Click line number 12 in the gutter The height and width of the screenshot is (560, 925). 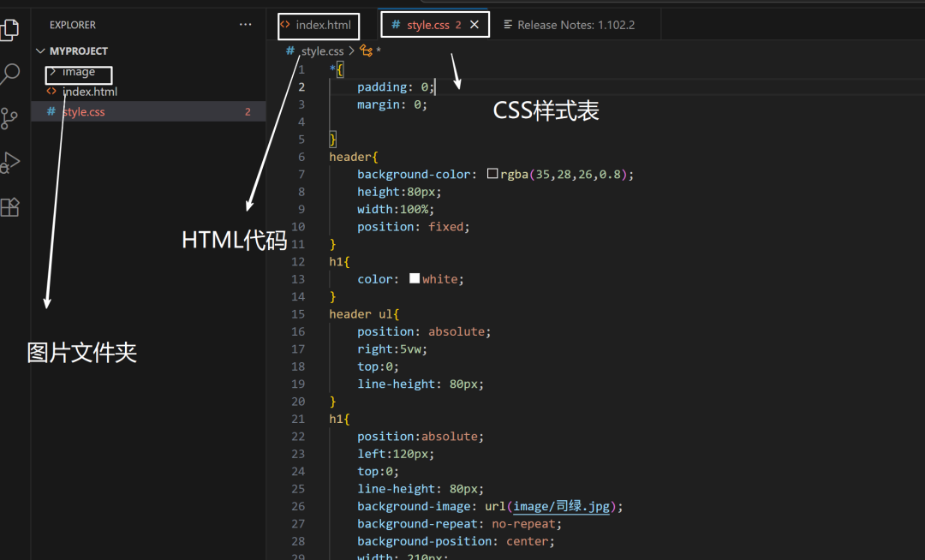(x=298, y=261)
